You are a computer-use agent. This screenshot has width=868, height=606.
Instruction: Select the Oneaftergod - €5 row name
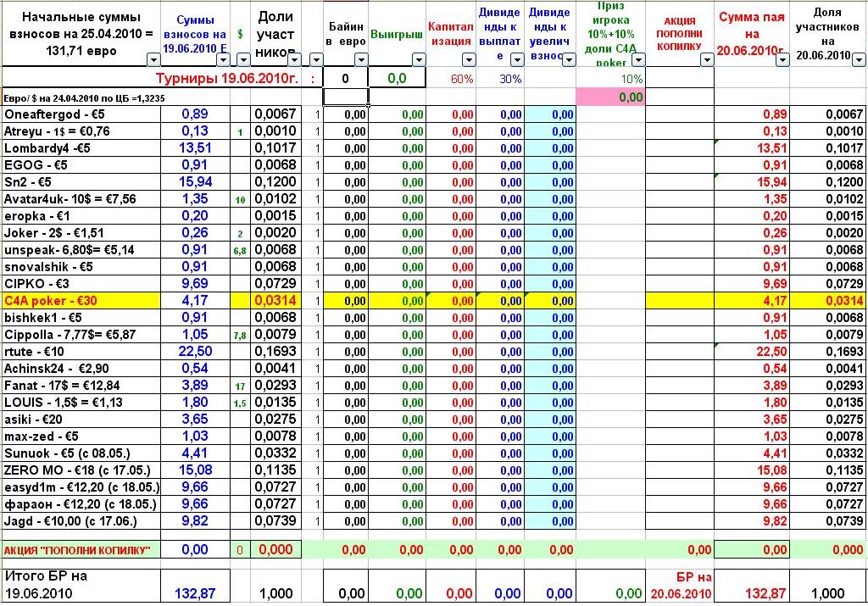coord(81,114)
